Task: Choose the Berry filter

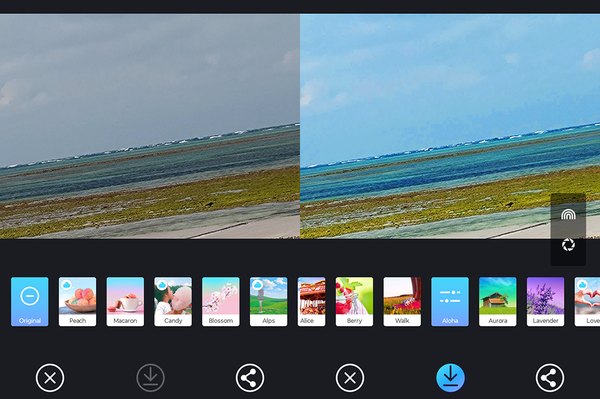Action: pyautogui.click(x=354, y=301)
